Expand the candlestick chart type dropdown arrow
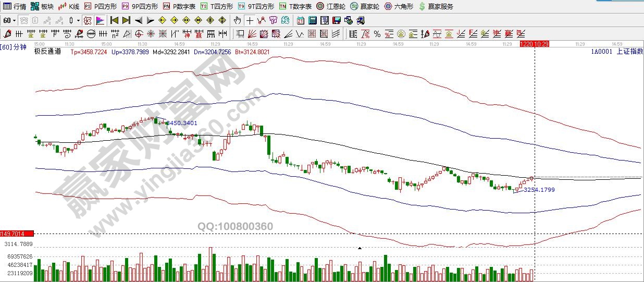Image resolution: width=644 pixels, height=282 pixels. point(78,20)
